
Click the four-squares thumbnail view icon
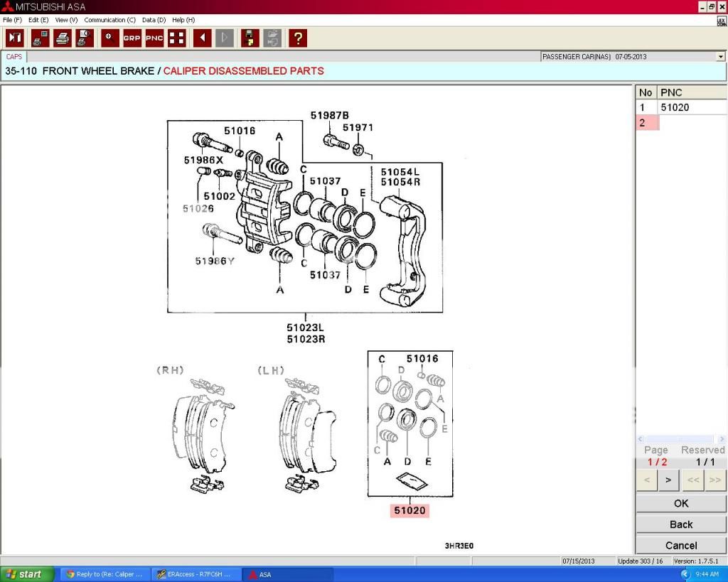click(176, 38)
